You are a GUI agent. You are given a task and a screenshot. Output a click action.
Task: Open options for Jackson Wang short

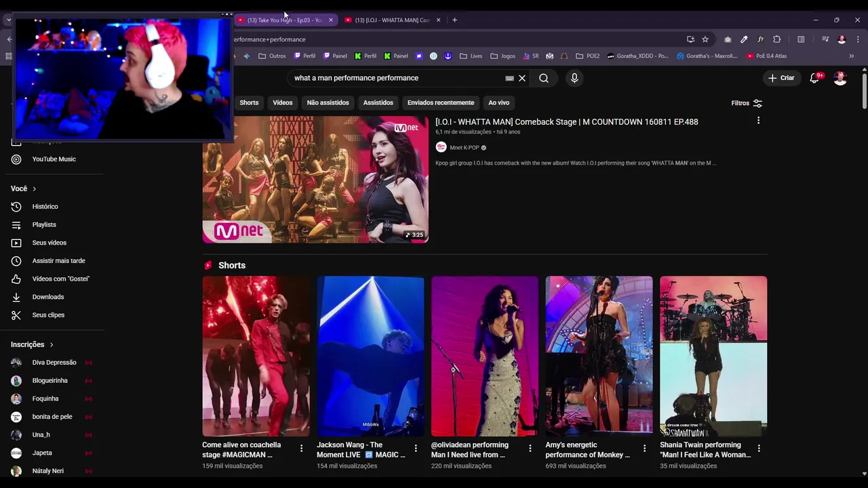(x=416, y=448)
